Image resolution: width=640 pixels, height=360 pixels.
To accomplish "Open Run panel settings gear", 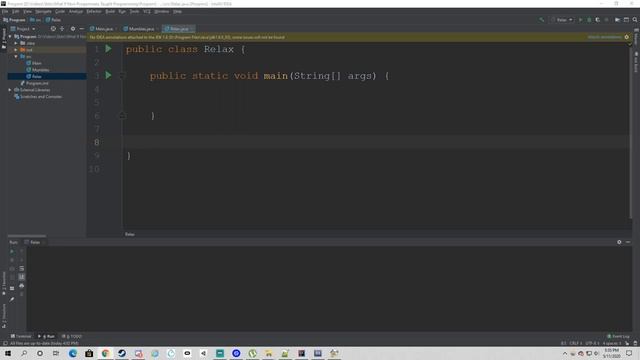I will click(x=619, y=242).
